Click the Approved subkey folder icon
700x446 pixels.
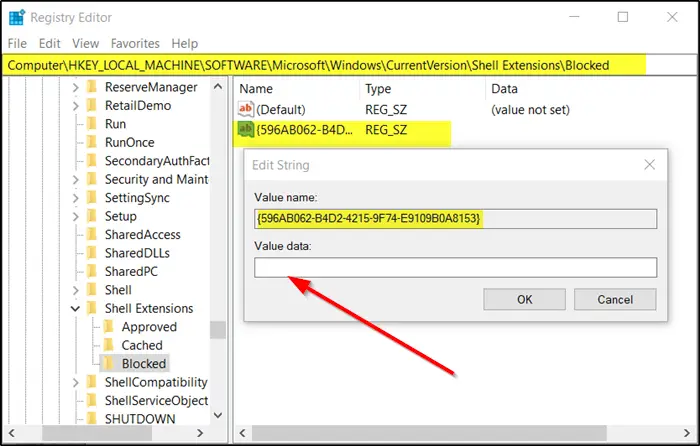coord(108,326)
